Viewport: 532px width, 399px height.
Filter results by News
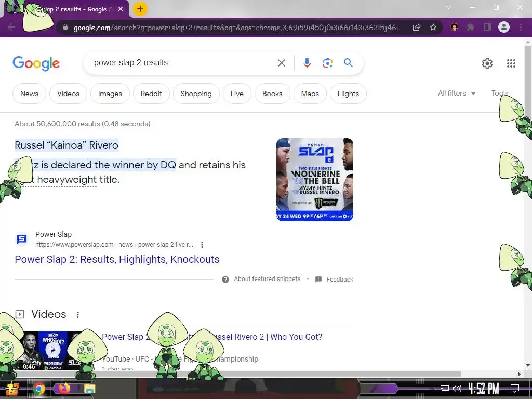[29, 94]
